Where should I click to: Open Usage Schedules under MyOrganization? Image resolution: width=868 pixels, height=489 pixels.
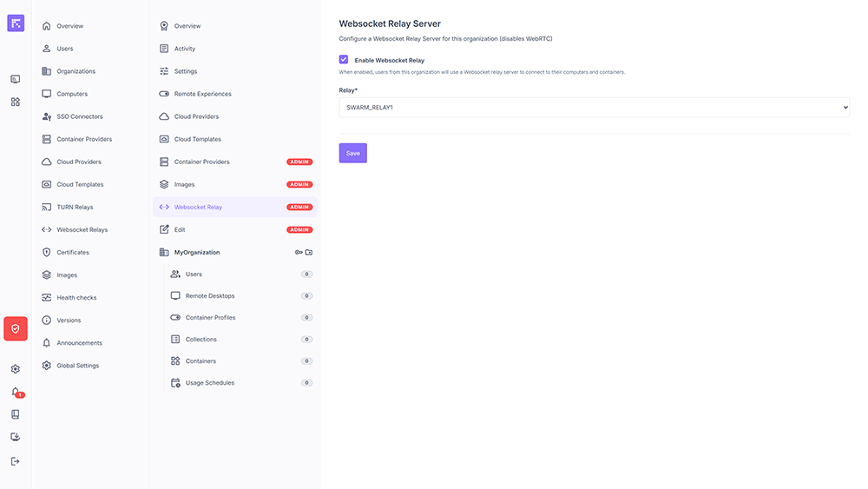[209, 383]
